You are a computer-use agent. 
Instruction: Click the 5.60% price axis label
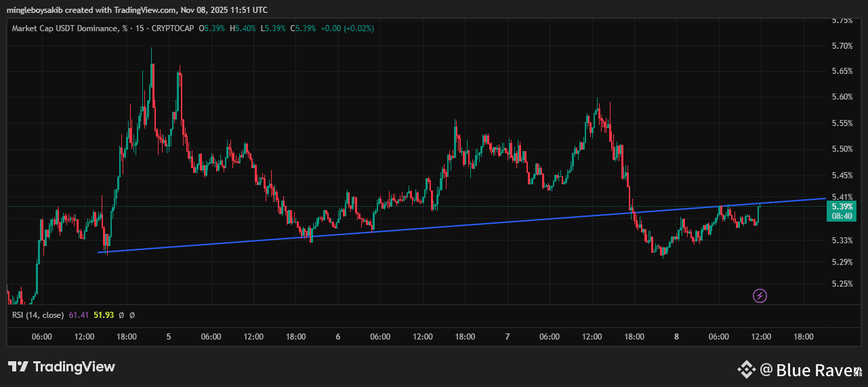(842, 97)
